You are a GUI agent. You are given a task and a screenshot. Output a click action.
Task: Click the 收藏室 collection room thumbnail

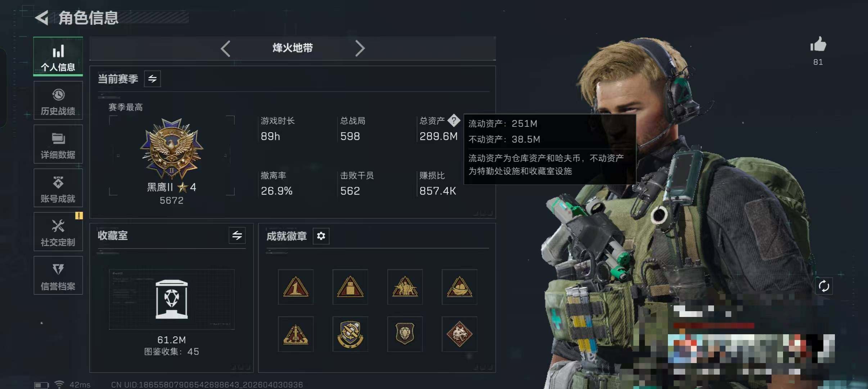(x=172, y=299)
